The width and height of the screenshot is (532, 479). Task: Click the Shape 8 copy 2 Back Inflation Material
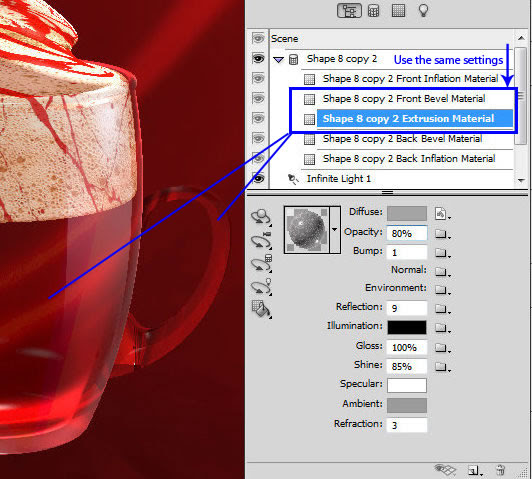click(409, 159)
